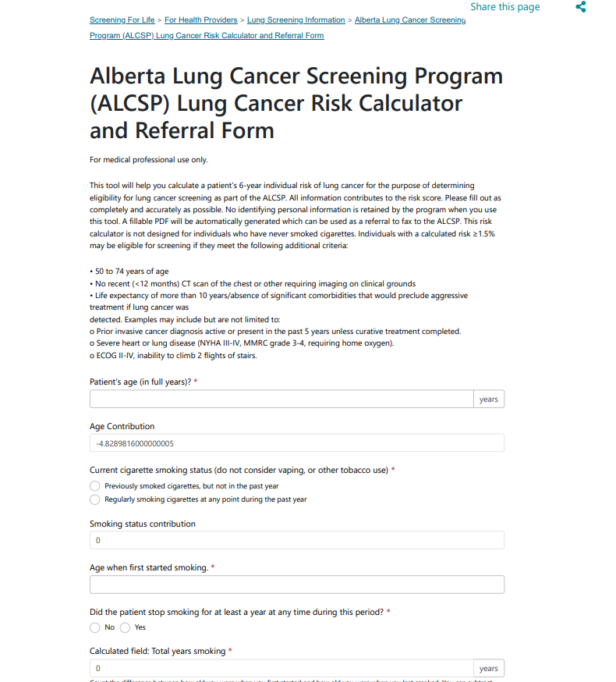Viewport: 616px width, 682px height.
Task: Click the 'Current cigarette smoking status' label
Action: click(239, 470)
